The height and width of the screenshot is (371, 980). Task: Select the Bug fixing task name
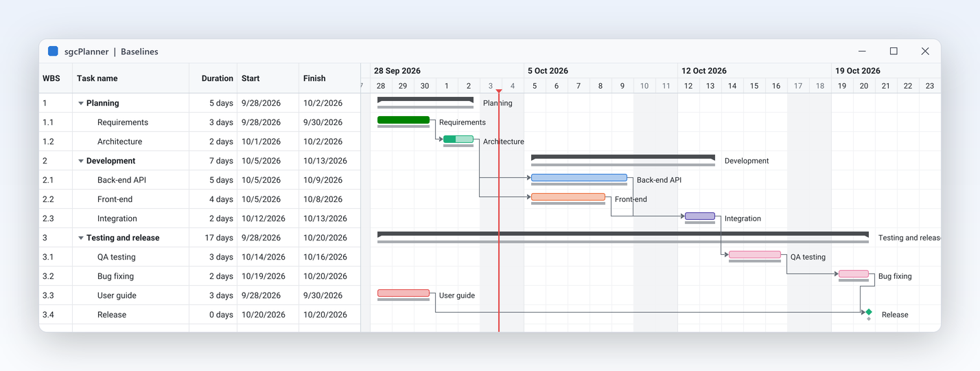pyautogui.click(x=115, y=276)
